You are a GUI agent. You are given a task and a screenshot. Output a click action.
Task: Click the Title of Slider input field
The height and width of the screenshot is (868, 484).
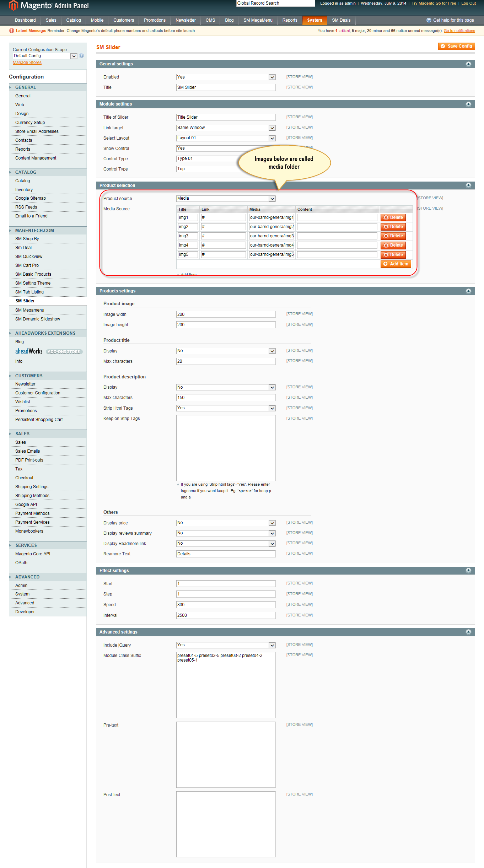pos(226,117)
